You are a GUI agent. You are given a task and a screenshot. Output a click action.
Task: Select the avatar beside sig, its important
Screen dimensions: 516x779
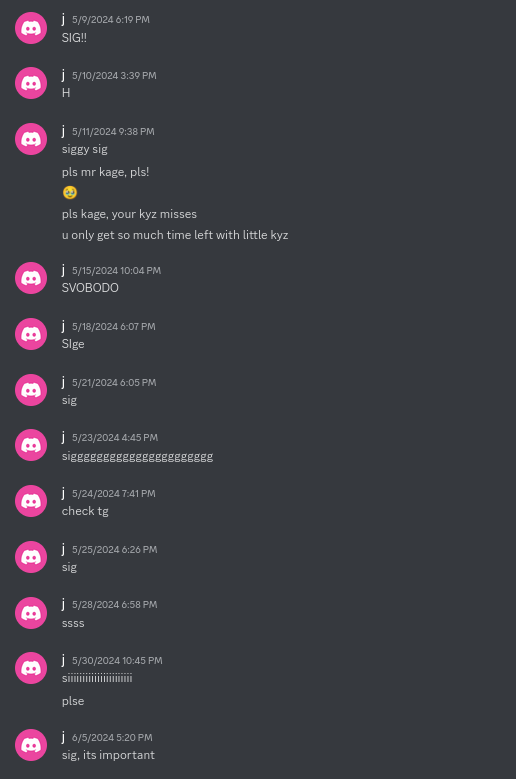coord(31,745)
